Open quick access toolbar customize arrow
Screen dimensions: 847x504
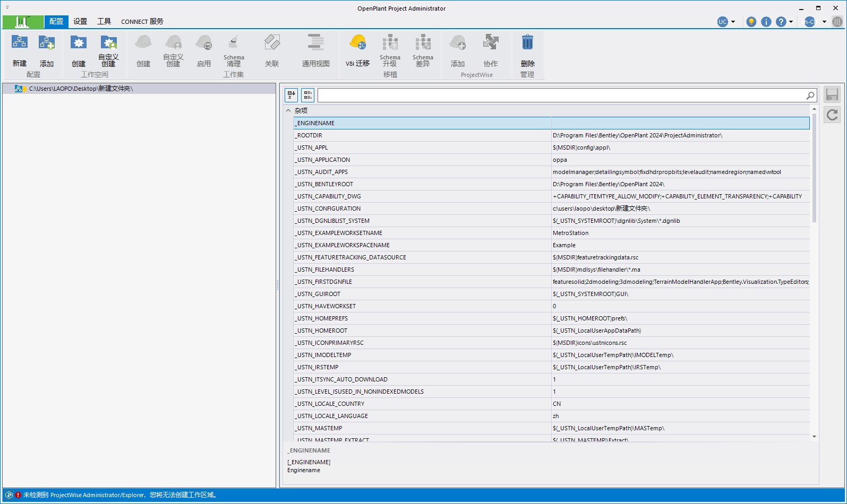point(7,7)
